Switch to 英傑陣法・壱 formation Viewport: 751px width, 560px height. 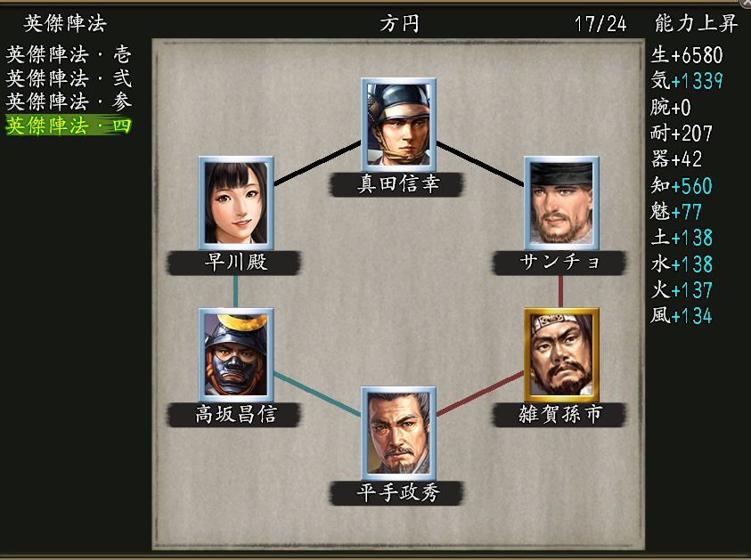69,54
